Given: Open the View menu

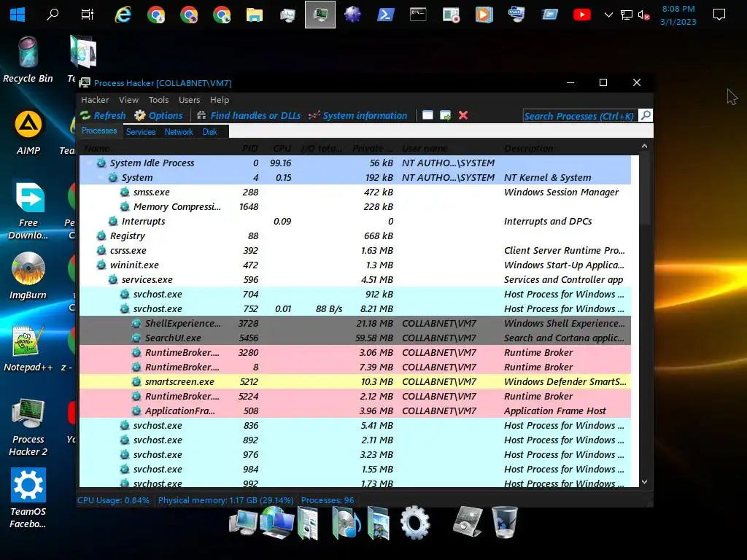Looking at the screenshot, I should pyautogui.click(x=128, y=100).
